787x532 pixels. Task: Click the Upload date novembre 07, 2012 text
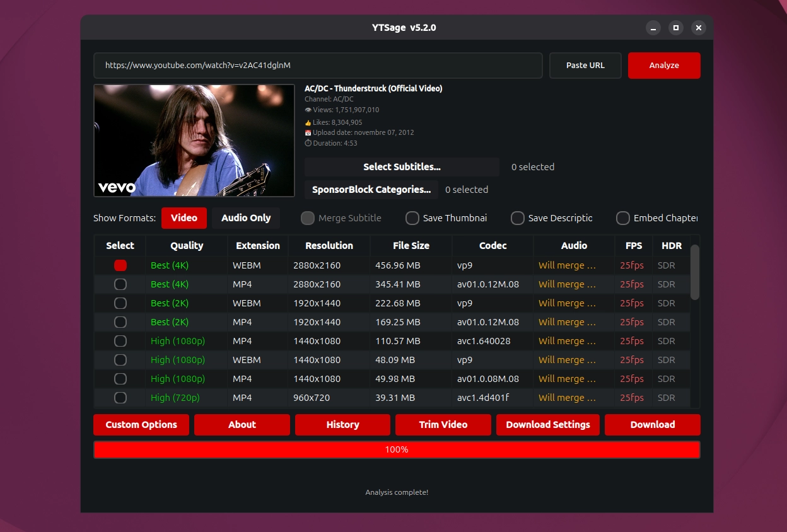click(359, 132)
